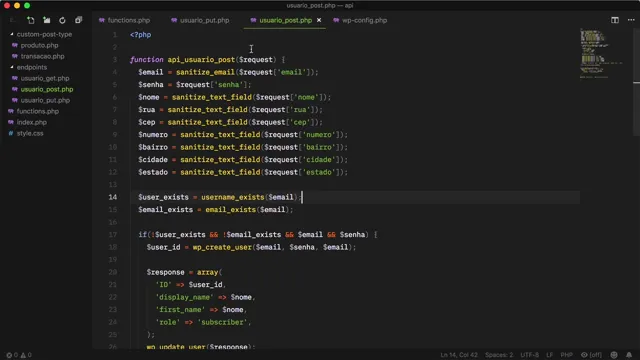Open usuario_put.php from the explorer tree
Viewport: 640px width, 360px height.
45,100
